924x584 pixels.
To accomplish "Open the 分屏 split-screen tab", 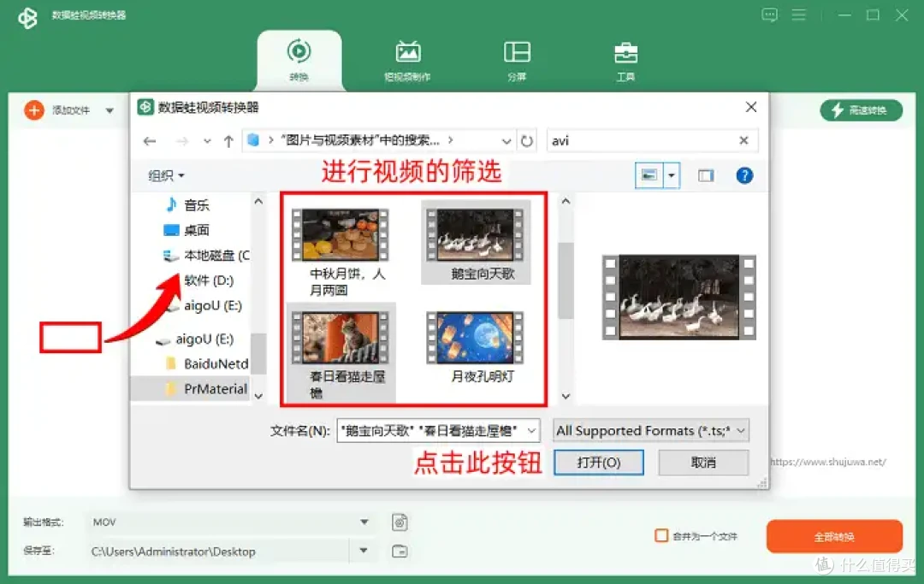I will 517,61.
